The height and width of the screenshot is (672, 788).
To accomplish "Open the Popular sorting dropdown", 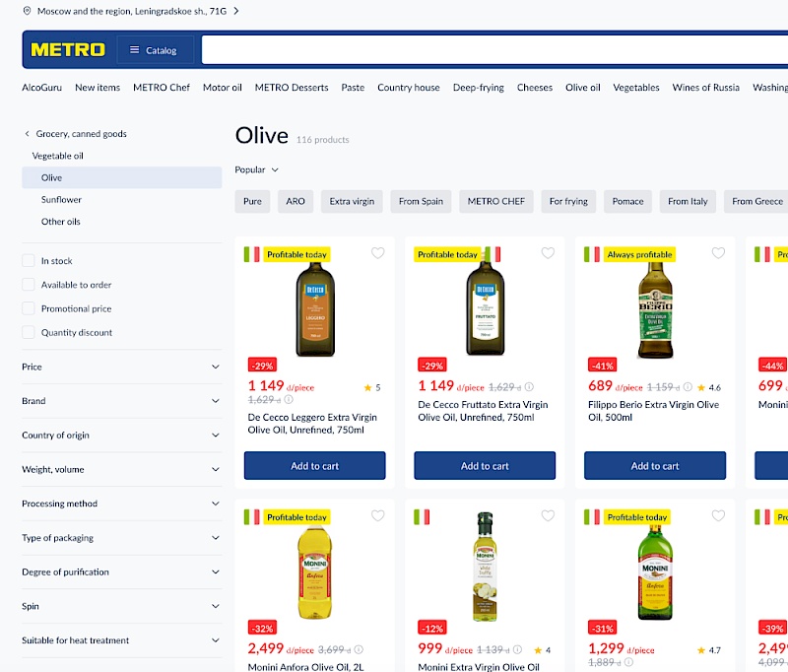I will pyautogui.click(x=256, y=169).
